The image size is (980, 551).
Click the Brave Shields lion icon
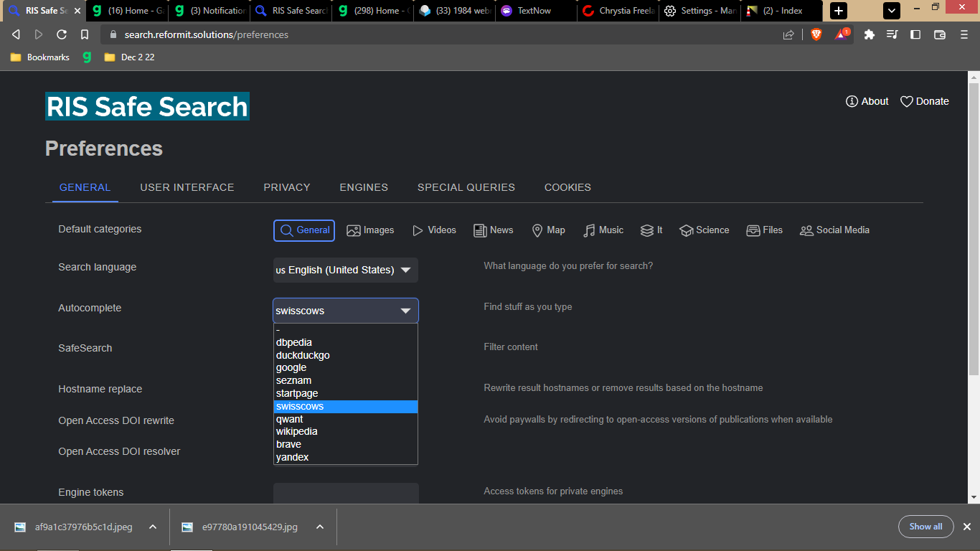tap(816, 34)
